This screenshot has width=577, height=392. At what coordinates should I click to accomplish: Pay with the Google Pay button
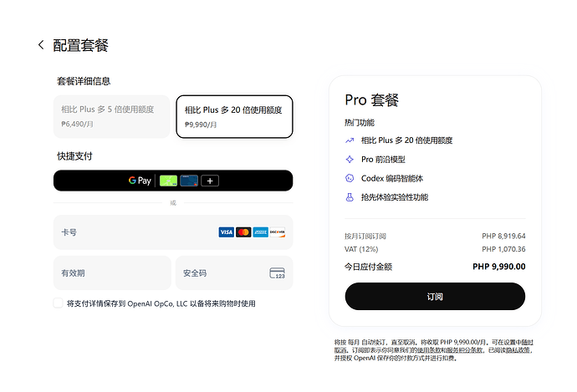[x=173, y=181]
